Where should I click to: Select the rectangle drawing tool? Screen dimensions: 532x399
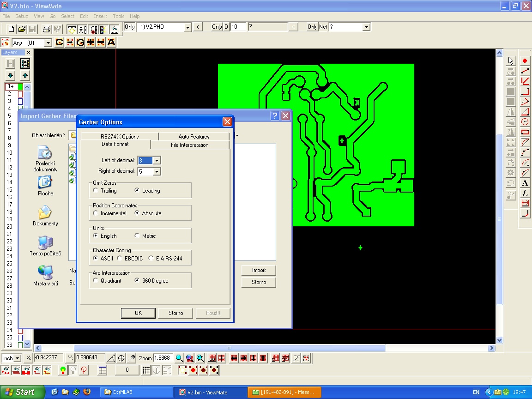(525, 132)
